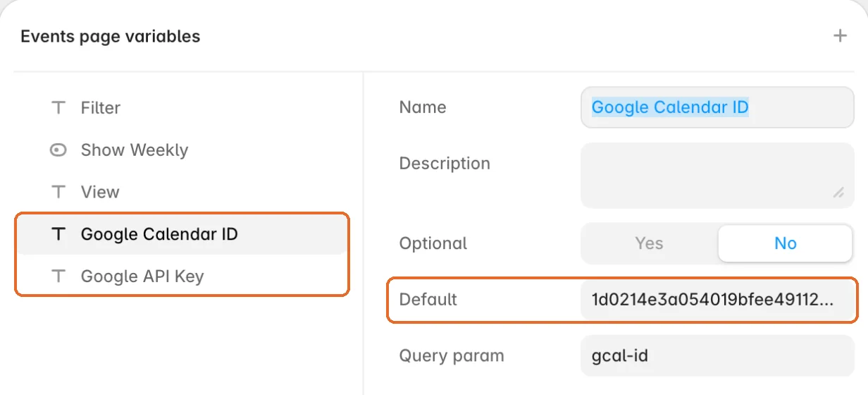Viewport: 868px width, 395px height.
Task: Click the text type icon beside Filter
Action: coord(58,108)
